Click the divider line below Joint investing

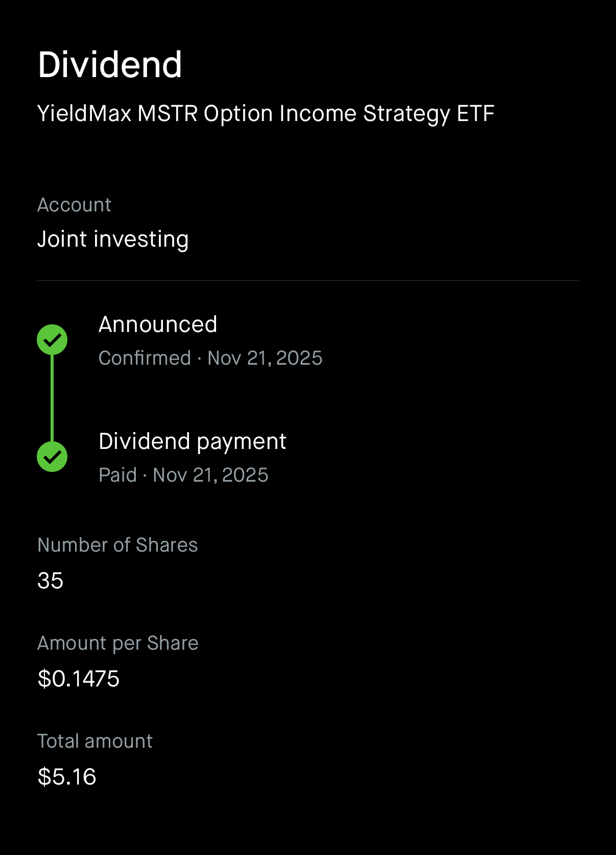pyautogui.click(x=308, y=280)
